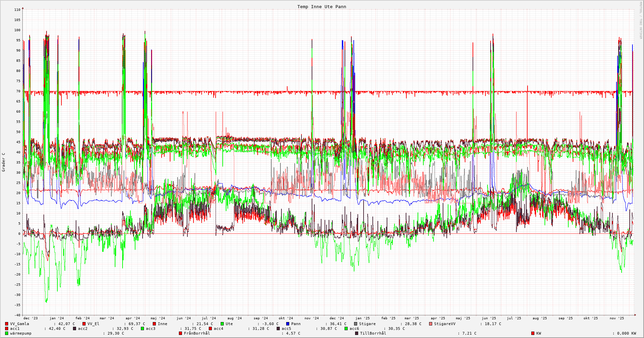Image resolution: width=644 pixels, height=338 pixels.
Task: Click the dark TillBorrhål legend swatch
Action: point(356,333)
